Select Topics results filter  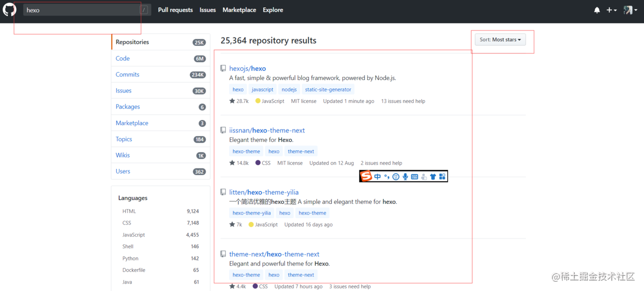(x=160, y=139)
